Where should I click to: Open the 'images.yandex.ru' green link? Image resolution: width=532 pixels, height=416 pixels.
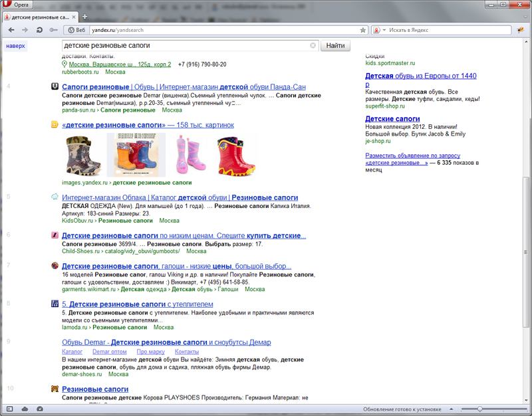[x=84, y=183]
